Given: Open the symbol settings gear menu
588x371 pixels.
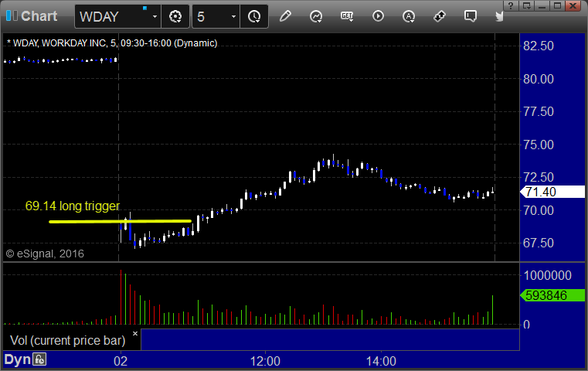Looking at the screenshot, I should (x=175, y=16).
